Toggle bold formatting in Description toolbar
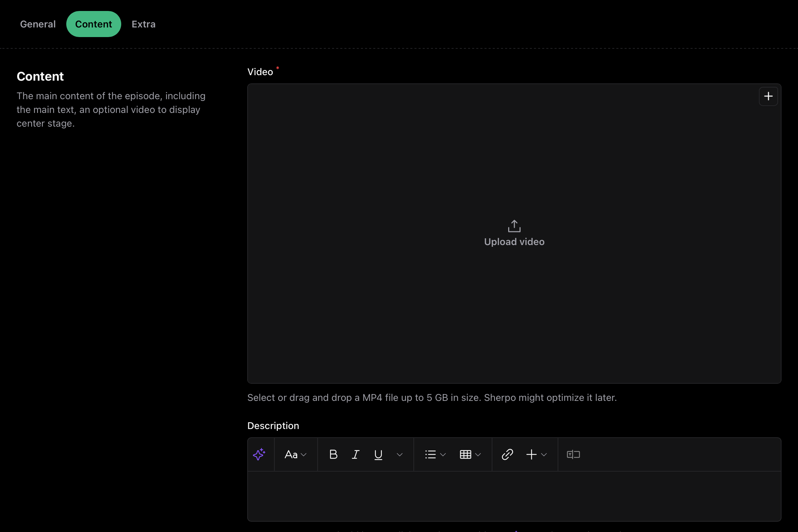 [333, 454]
